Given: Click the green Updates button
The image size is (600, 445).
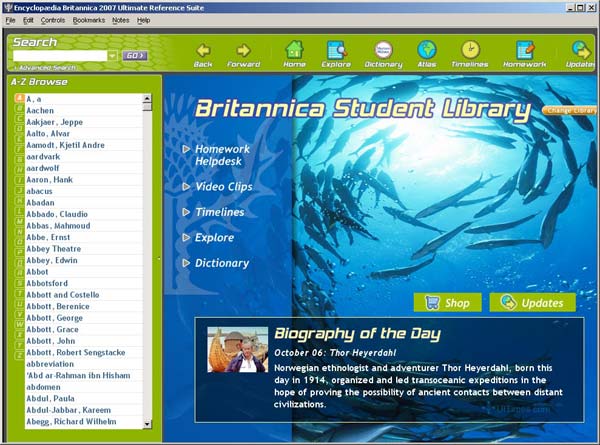Looking at the screenshot, I should point(533,303).
